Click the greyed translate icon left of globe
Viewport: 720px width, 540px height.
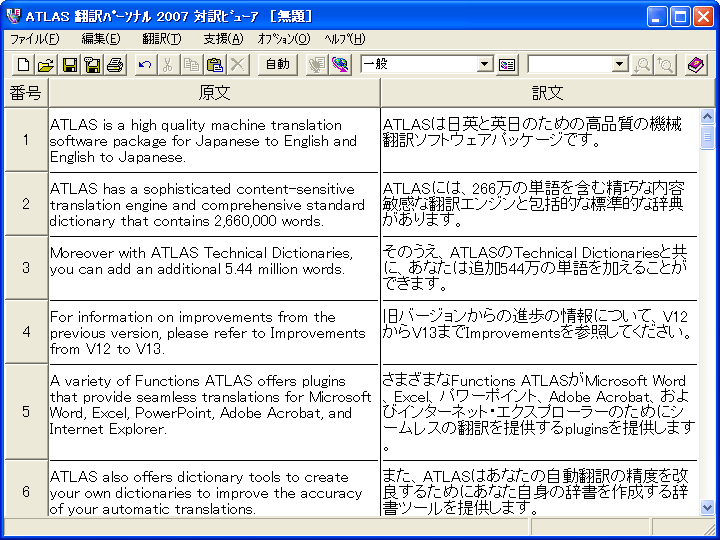(x=317, y=65)
